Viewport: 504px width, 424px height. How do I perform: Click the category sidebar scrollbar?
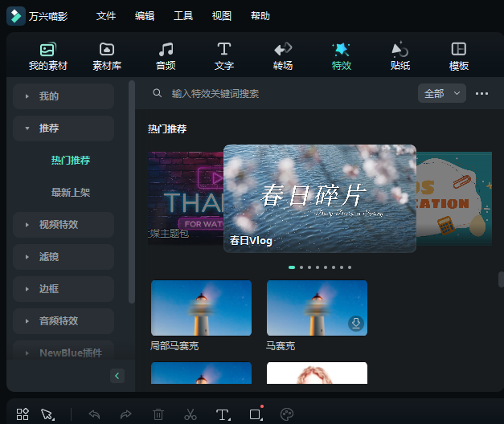click(132, 192)
